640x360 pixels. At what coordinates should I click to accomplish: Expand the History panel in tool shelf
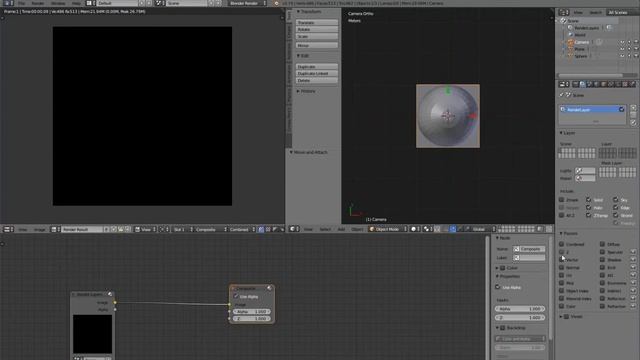[307, 91]
